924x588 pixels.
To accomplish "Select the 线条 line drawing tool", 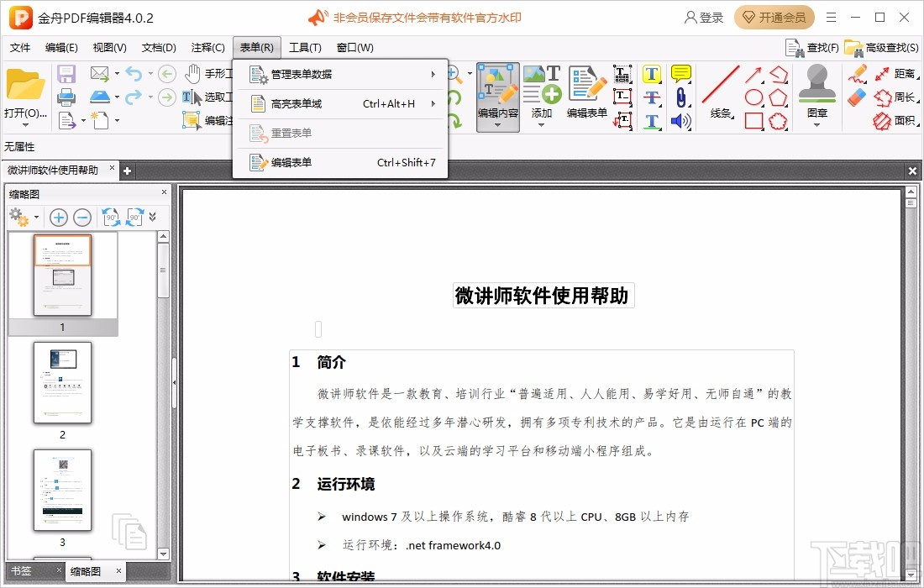I will tap(718, 88).
